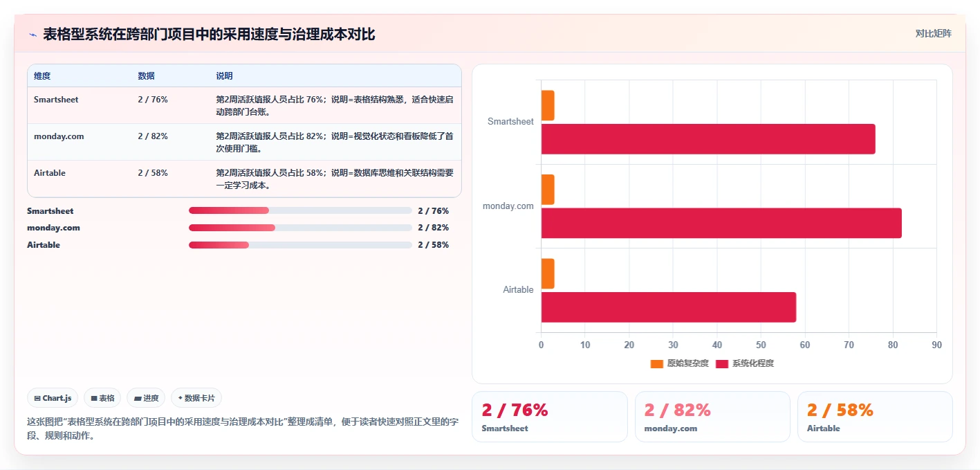The height and width of the screenshot is (470, 980).
Task: Click the lightning icon beside the title
Action: [x=33, y=35]
